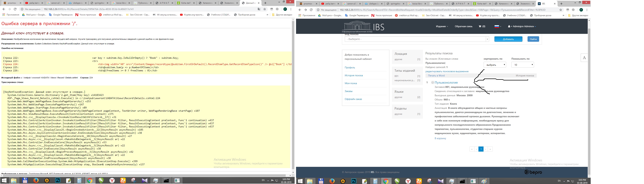The image size is (644, 184).
Task: Click the Russian flag language icon
Action: pos(497,26)
